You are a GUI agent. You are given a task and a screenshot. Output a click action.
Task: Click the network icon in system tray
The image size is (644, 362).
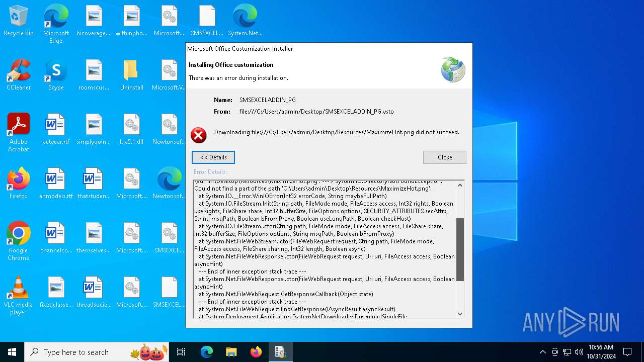pos(567,352)
